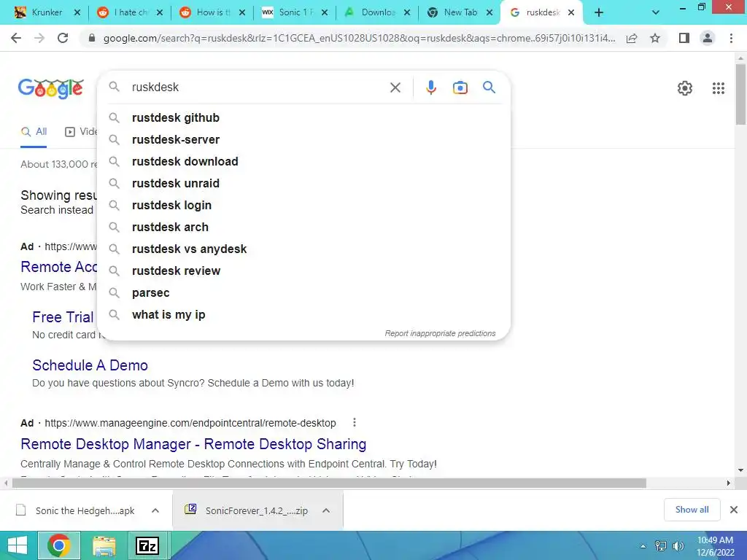Reload the current page
This screenshot has width=747, height=560.
[63, 38]
